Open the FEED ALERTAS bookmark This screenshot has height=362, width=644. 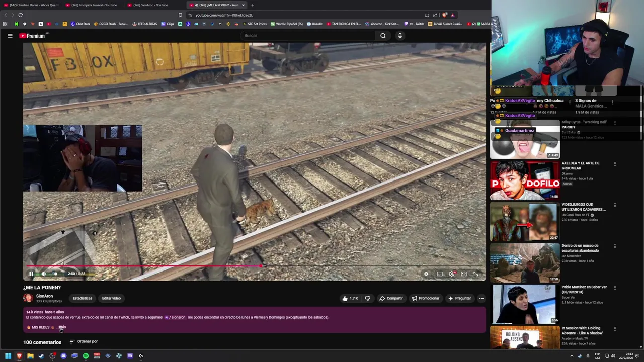coord(145,24)
